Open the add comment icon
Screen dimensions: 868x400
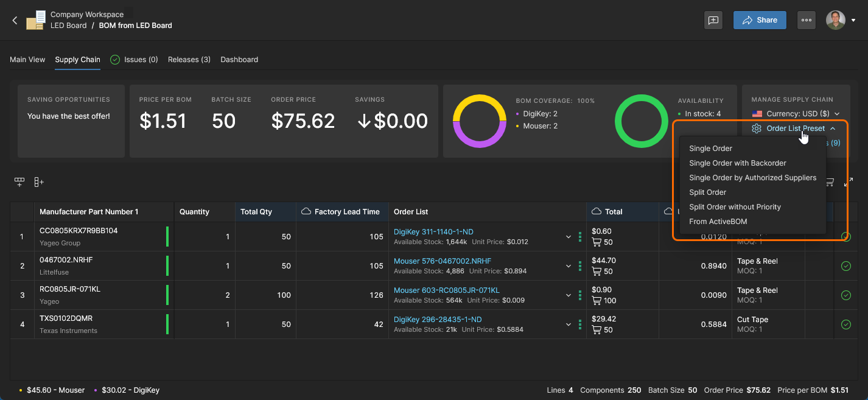pyautogui.click(x=713, y=20)
